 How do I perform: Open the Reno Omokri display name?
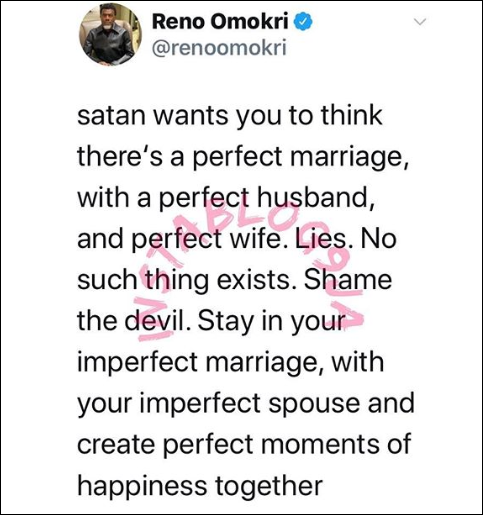pos(220,22)
